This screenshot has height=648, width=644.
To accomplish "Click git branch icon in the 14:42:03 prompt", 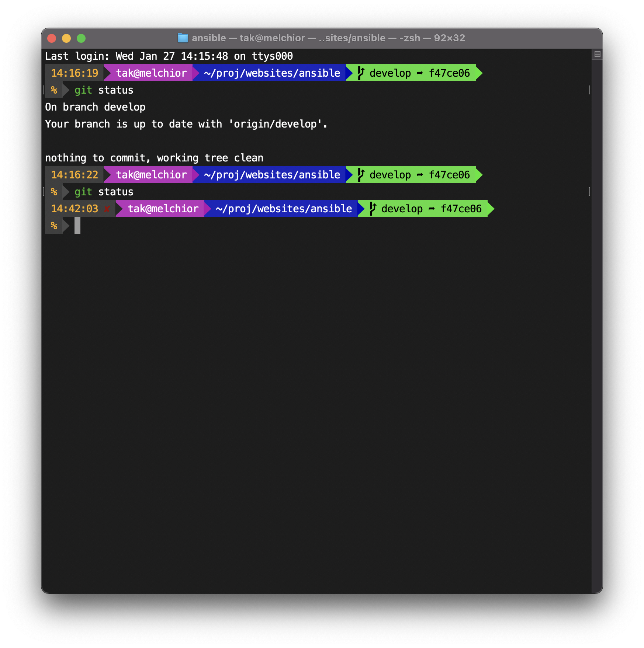I will (373, 209).
